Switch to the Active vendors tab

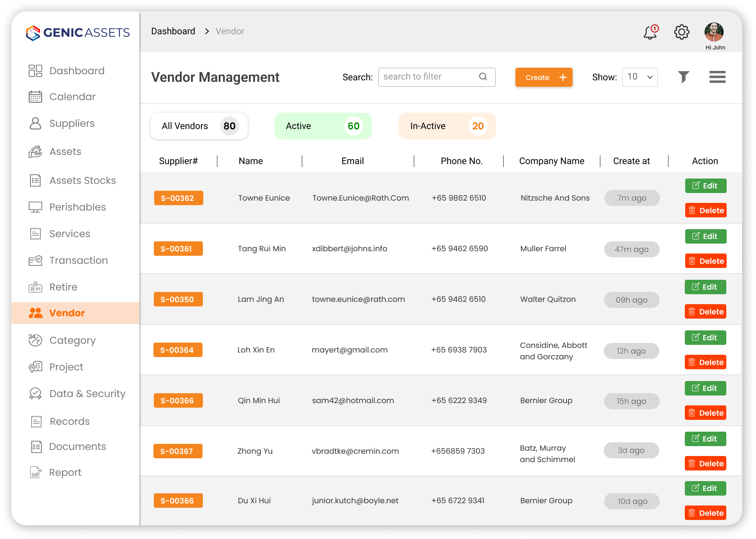click(323, 126)
